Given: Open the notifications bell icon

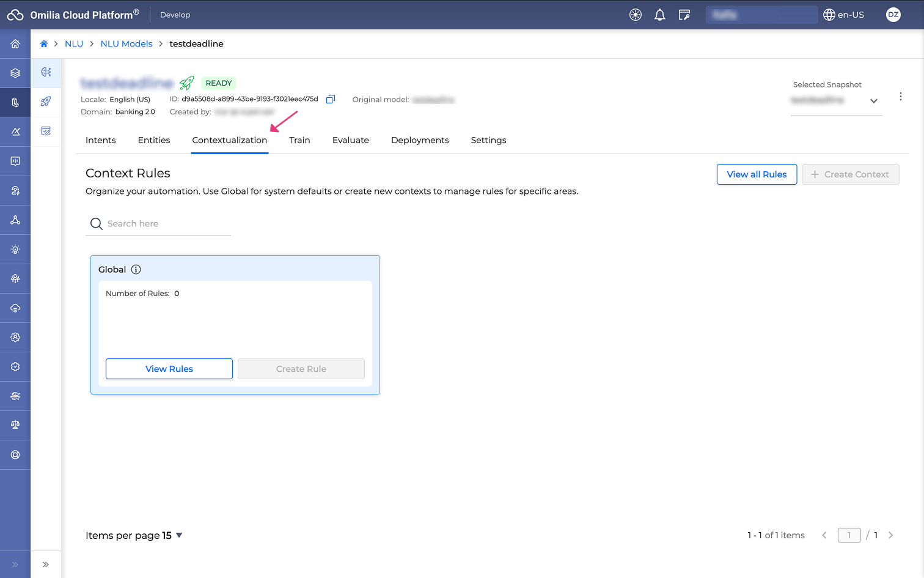Looking at the screenshot, I should (x=659, y=15).
